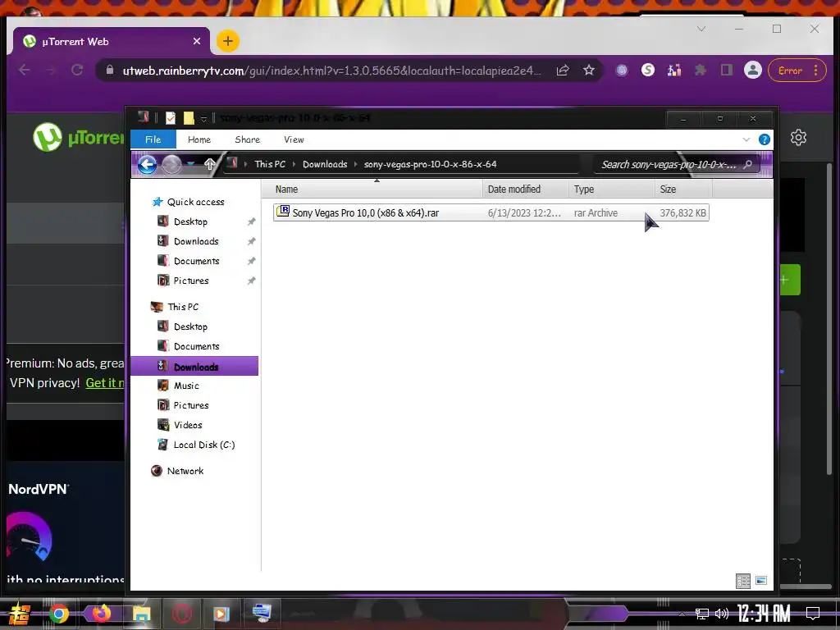Open the Chrome extensions puzzle icon

(701, 71)
